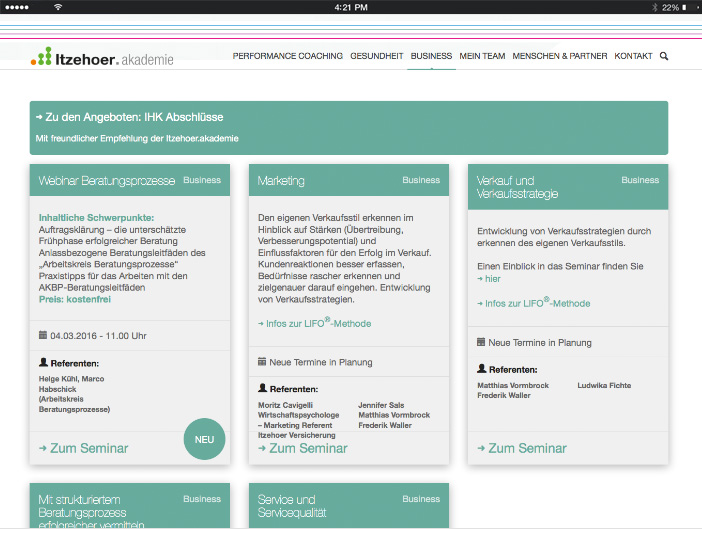This screenshot has width=702, height=534.
Task: Click the search magnifier icon in navigation
Action: point(664,57)
